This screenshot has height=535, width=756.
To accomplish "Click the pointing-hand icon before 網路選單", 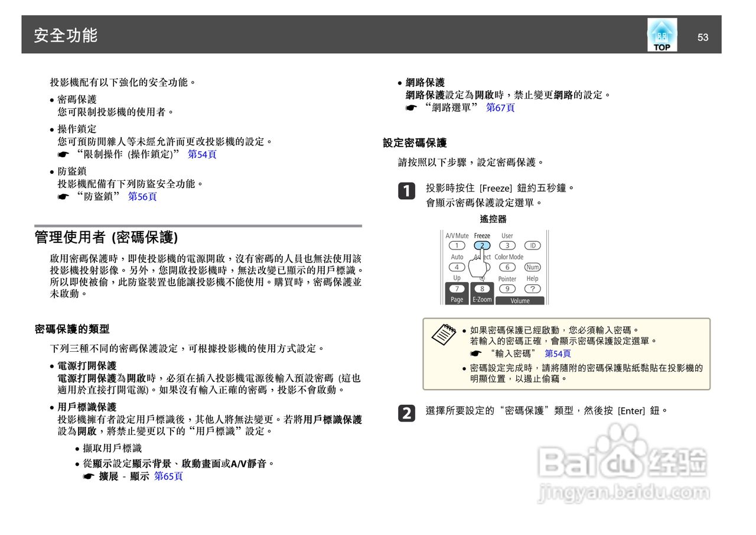I will [411, 108].
